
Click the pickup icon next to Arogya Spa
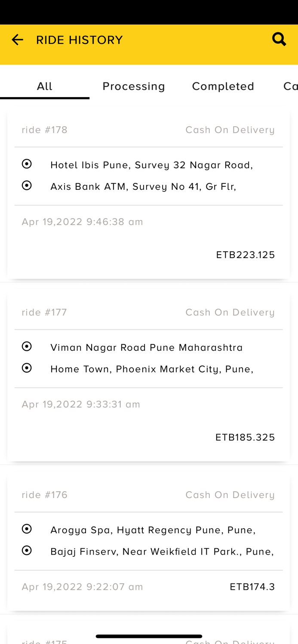click(27, 529)
